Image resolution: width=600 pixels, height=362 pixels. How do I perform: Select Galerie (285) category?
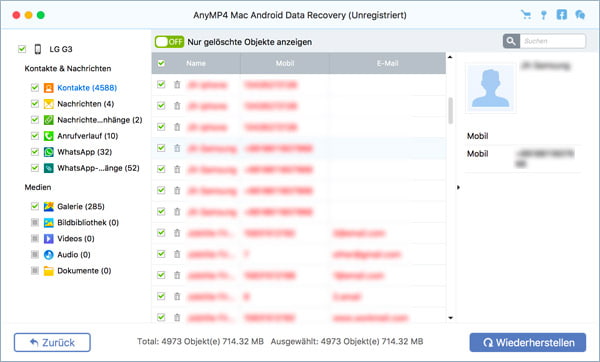(81, 206)
